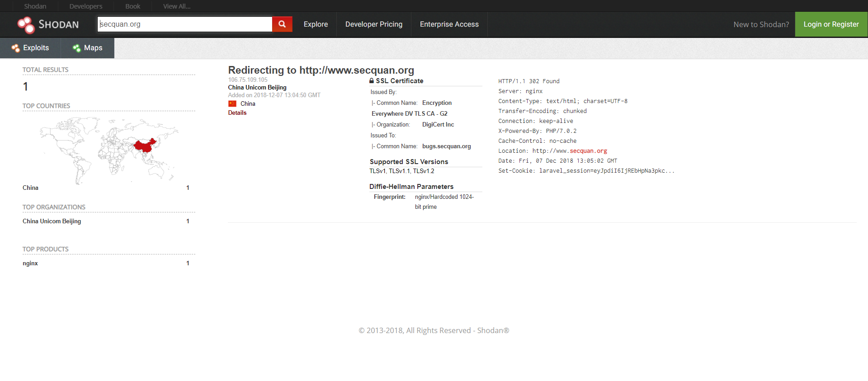The width and height of the screenshot is (868, 381).
Task: Filter by China under Top Countries
Action: tap(30, 188)
